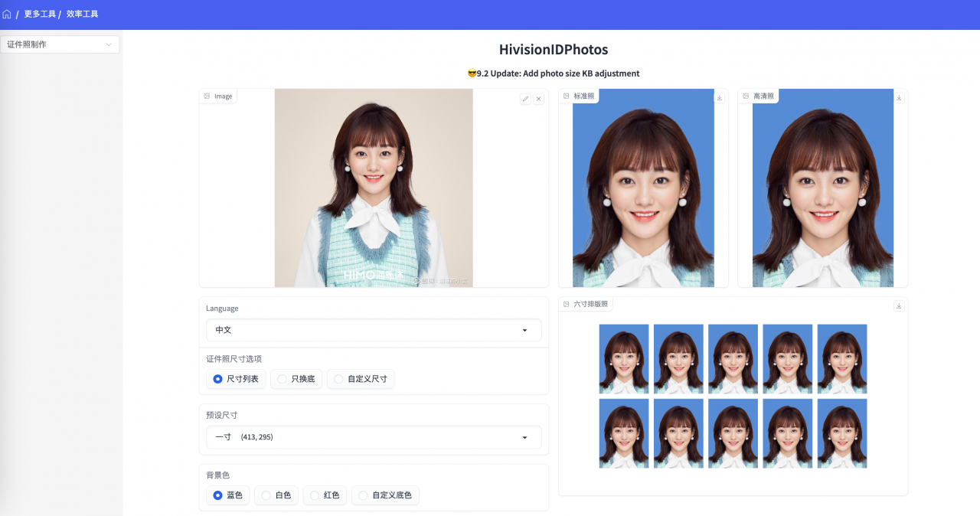
Task: Open 更多工具 breadcrumb link
Action: 40,14
